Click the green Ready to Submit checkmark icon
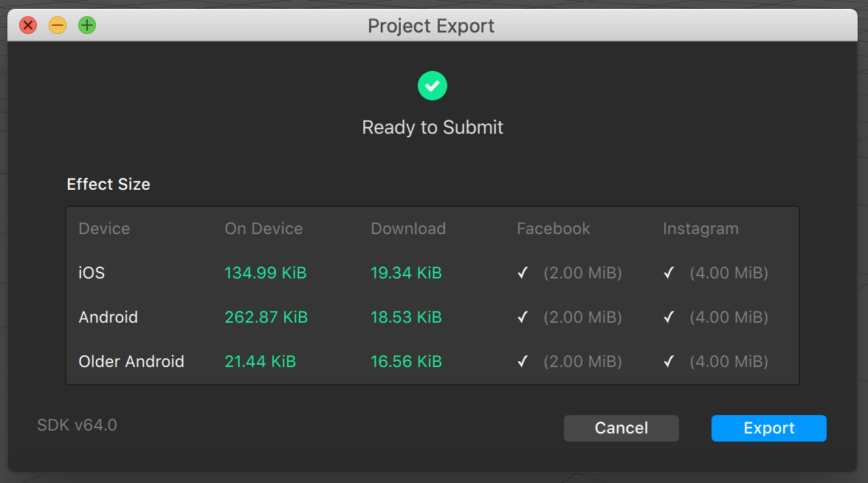This screenshot has height=483, width=868. pyautogui.click(x=433, y=86)
